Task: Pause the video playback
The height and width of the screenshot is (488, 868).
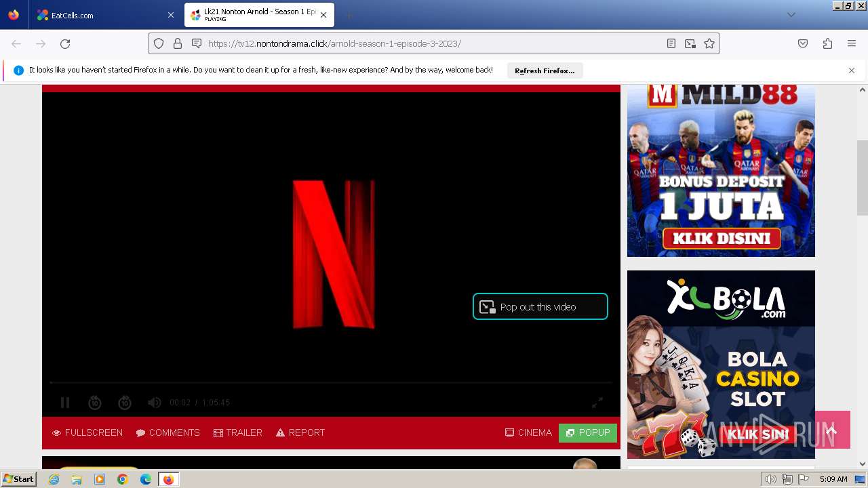Action: click(x=65, y=403)
